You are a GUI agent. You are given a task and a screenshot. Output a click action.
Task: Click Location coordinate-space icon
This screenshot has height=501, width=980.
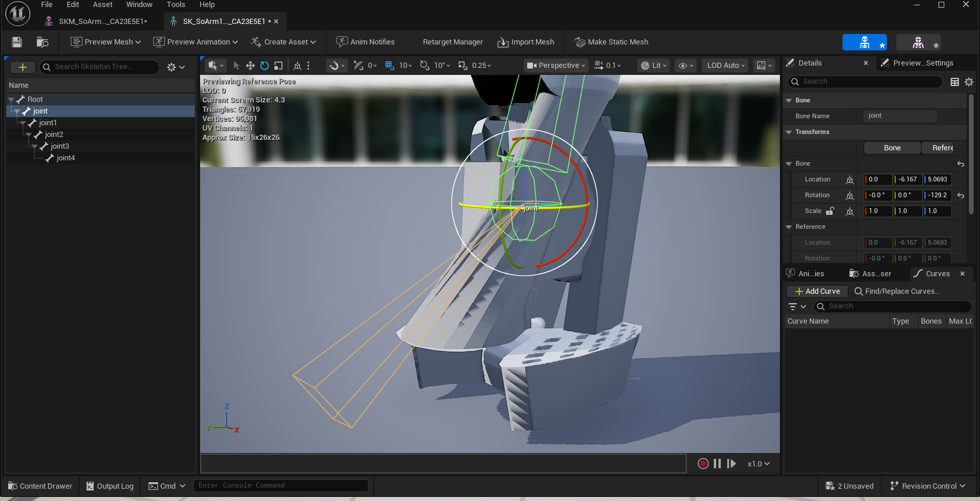point(850,180)
